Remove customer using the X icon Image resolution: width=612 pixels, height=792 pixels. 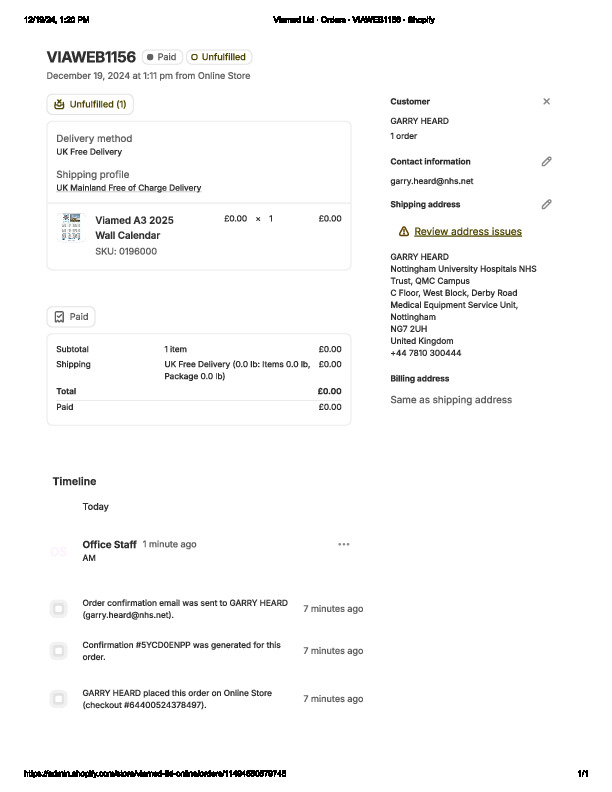tap(546, 101)
